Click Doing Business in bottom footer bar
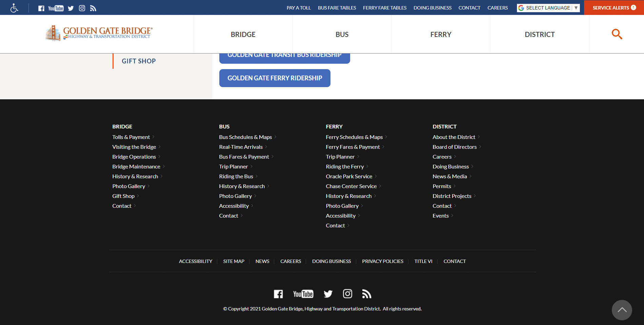 [331, 261]
